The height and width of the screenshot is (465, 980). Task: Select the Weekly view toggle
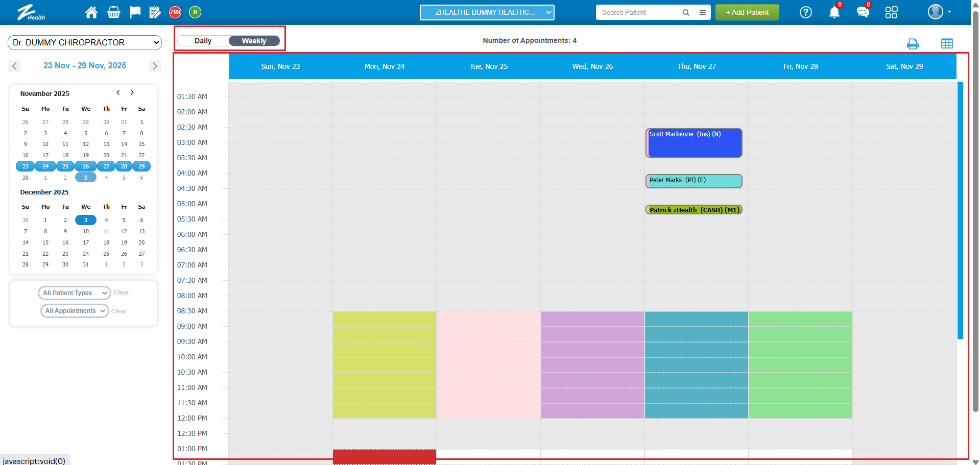pos(254,41)
